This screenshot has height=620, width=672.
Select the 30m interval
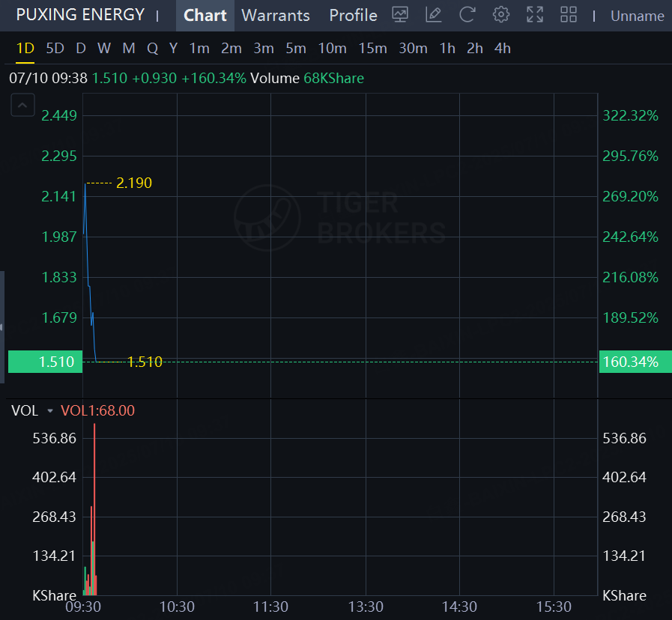point(413,49)
